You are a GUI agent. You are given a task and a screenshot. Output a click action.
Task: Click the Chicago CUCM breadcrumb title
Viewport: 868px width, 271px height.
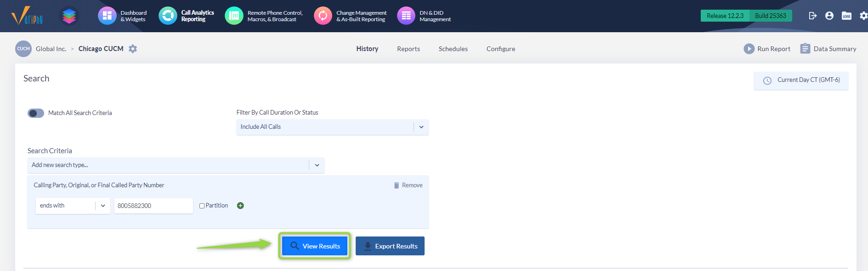tap(101, 49)
